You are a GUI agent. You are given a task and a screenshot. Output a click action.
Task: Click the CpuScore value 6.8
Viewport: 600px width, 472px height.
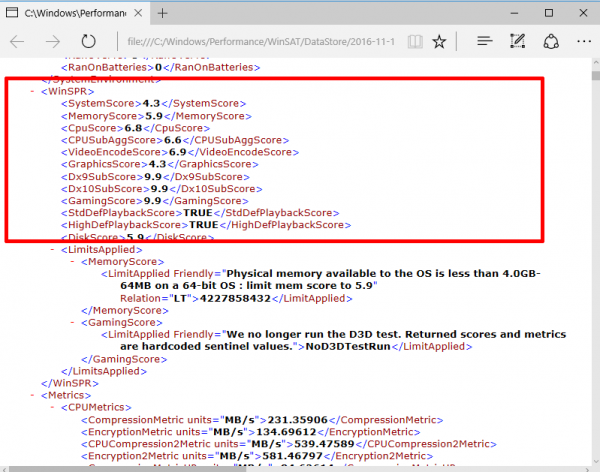[133, 128]
